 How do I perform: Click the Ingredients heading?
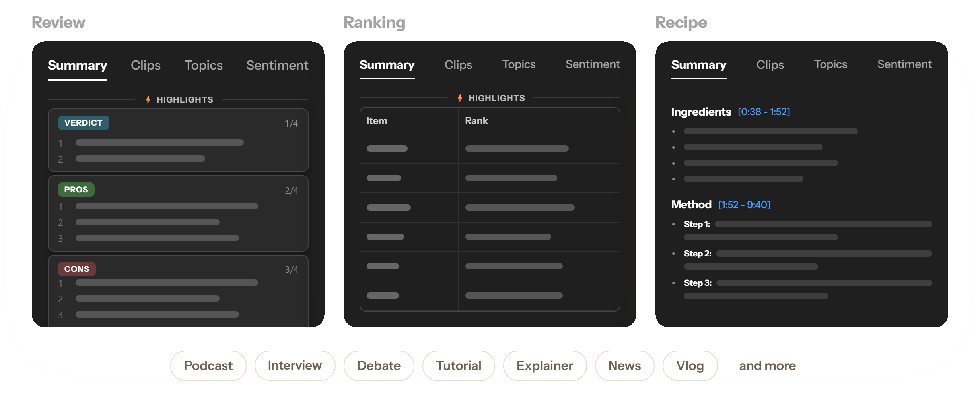click(x=701, y=112)
